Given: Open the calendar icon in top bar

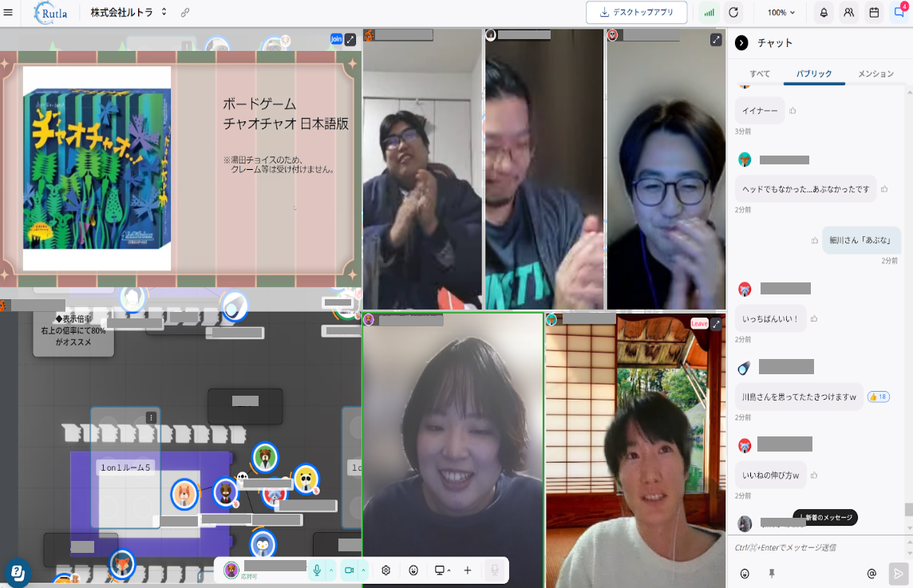Looking at the screenshot, I should point(874,13).
